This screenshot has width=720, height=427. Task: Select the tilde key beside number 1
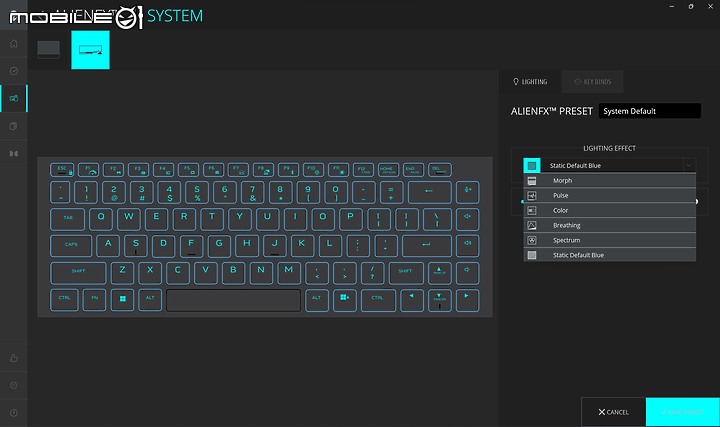(60, 192)
